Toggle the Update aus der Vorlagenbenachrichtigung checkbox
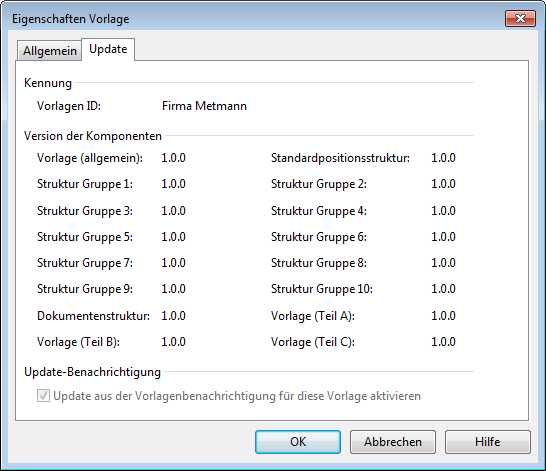This screenshot has height=471, width=546. 43,396
